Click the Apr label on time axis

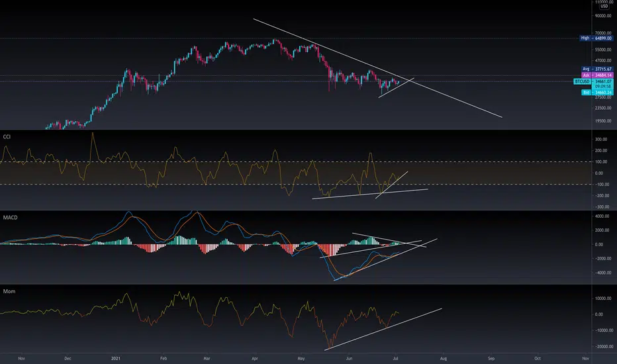pos(255,359)
